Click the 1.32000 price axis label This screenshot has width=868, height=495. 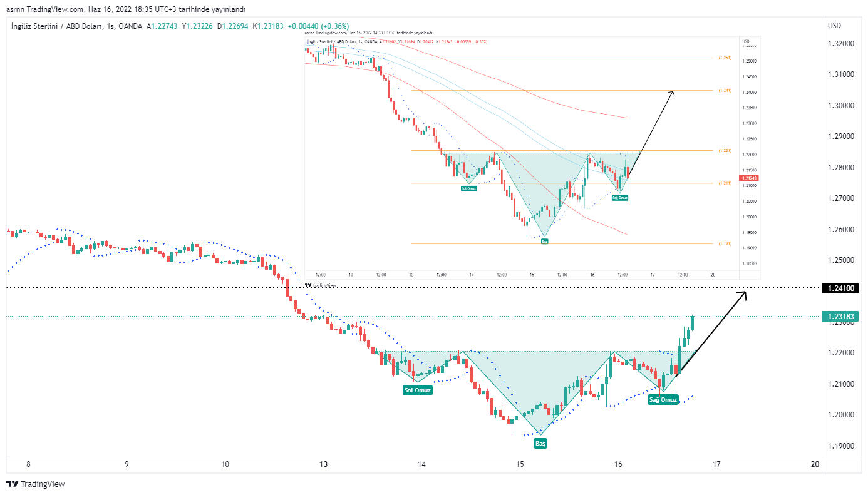coord(841,44)
